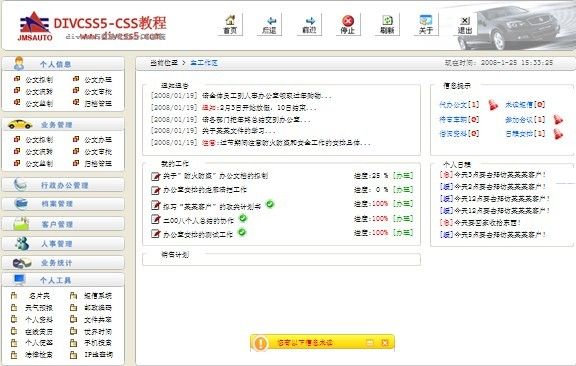
Task: Click edit icon of the 25% progress task
Action: [x=156, y=176]
